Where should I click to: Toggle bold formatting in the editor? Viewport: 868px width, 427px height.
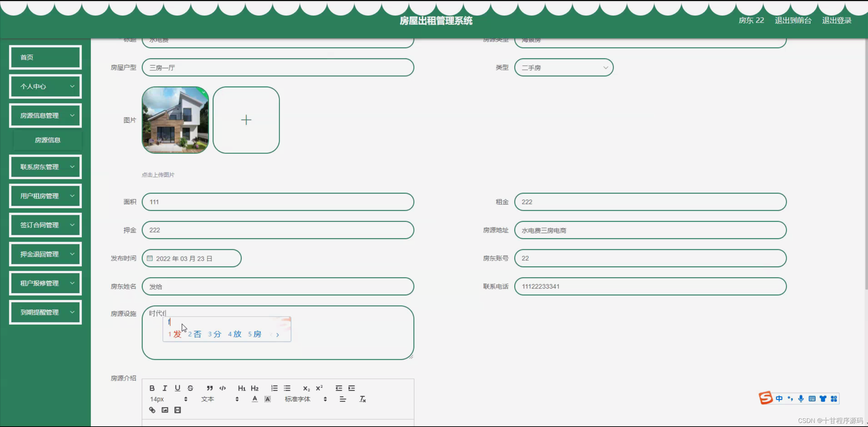pos(152,388)
